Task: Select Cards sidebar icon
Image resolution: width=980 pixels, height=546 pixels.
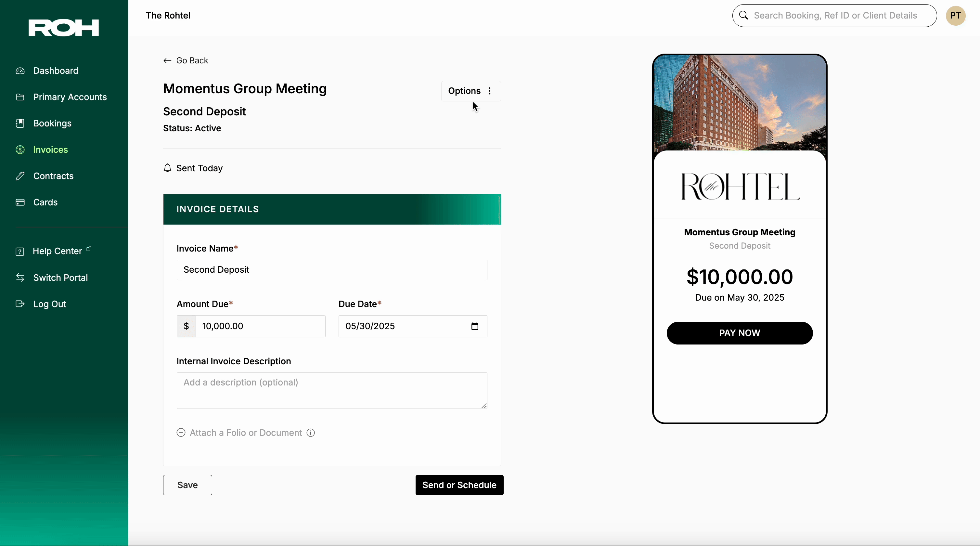Action: tap(20, 202)
